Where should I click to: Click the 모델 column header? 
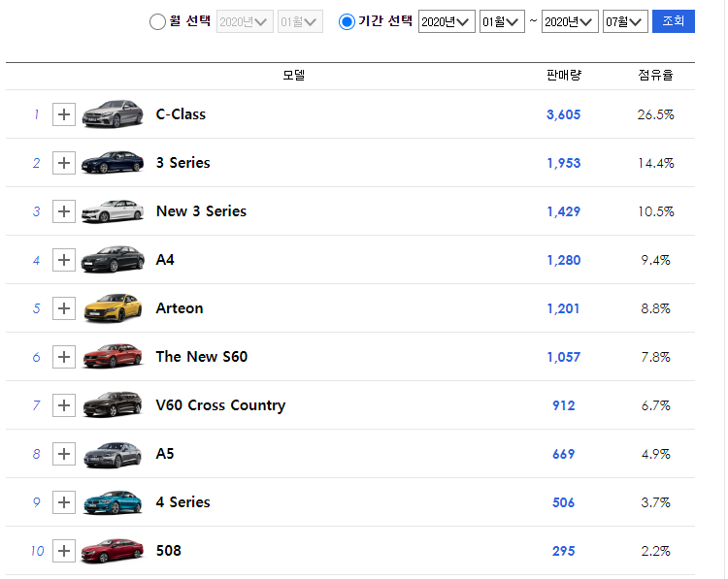click(x=294, y=75)
